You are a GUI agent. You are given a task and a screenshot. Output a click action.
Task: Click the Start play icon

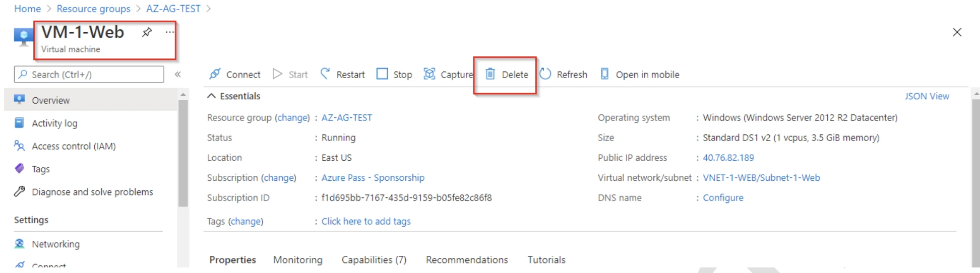[277, 74]
